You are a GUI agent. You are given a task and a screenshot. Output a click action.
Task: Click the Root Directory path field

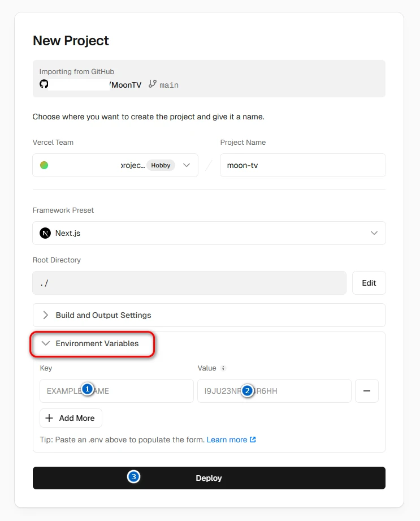pyautogui.click(x=189, y=283)
